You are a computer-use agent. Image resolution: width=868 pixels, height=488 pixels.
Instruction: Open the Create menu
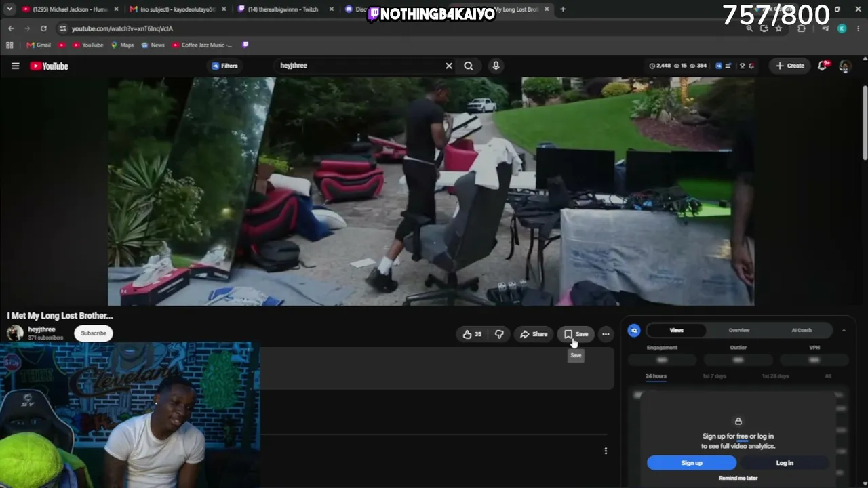click(790, 66)
